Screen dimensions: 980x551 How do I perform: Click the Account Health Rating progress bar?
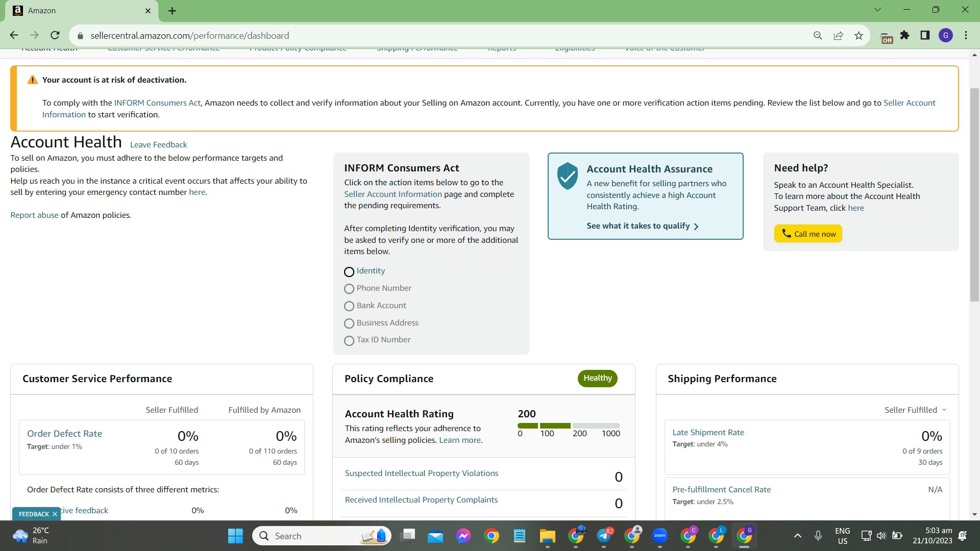pyautogui.click(x=569, y=425)
